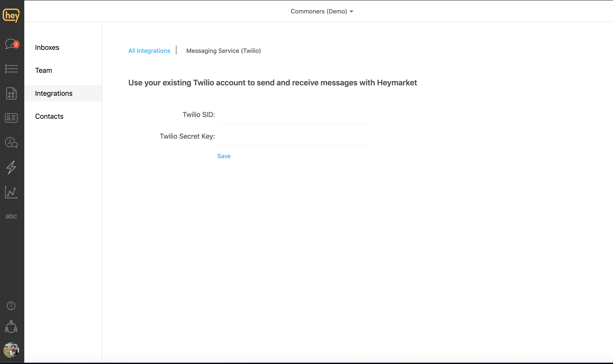Open the help question mark icon
Viewport: 613px width, 364px height.
pos(11,306)
